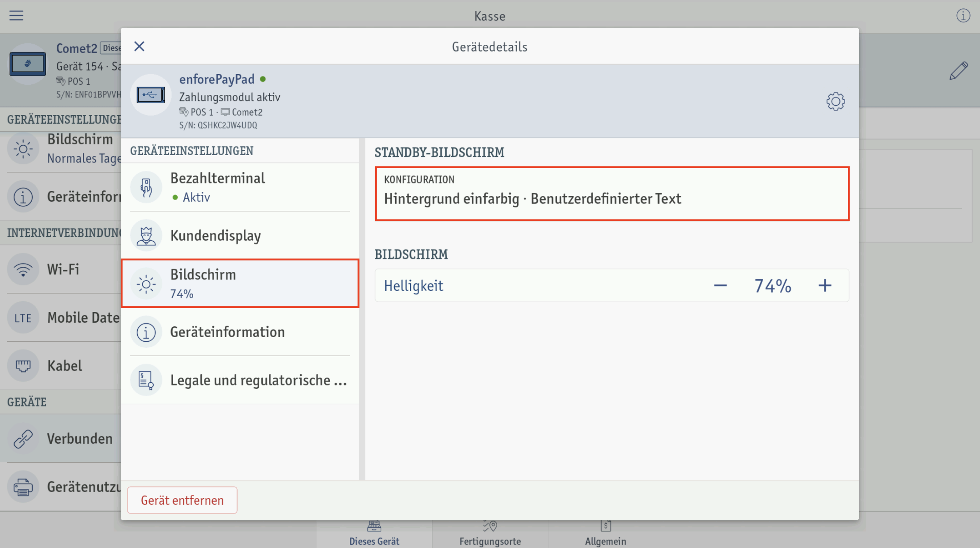Open Wi-Fi settings in background list
This screenshot has width=980, height=548.
tap(61, 269)
